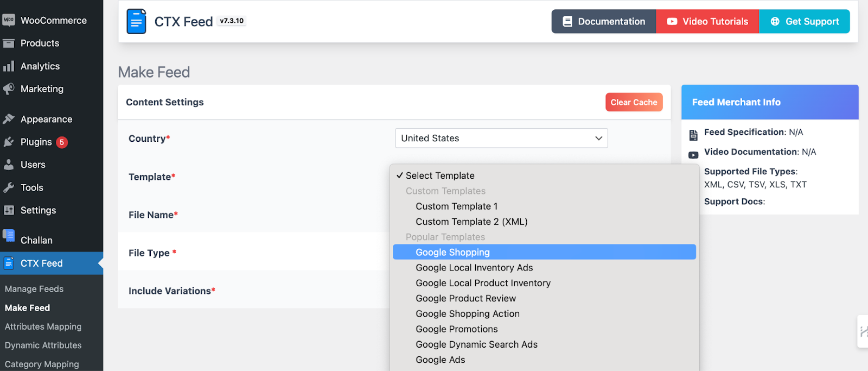Open the Country dropdown showing United States
The image size is (868, 371).
pyautogui.click(x=501, y=138)
